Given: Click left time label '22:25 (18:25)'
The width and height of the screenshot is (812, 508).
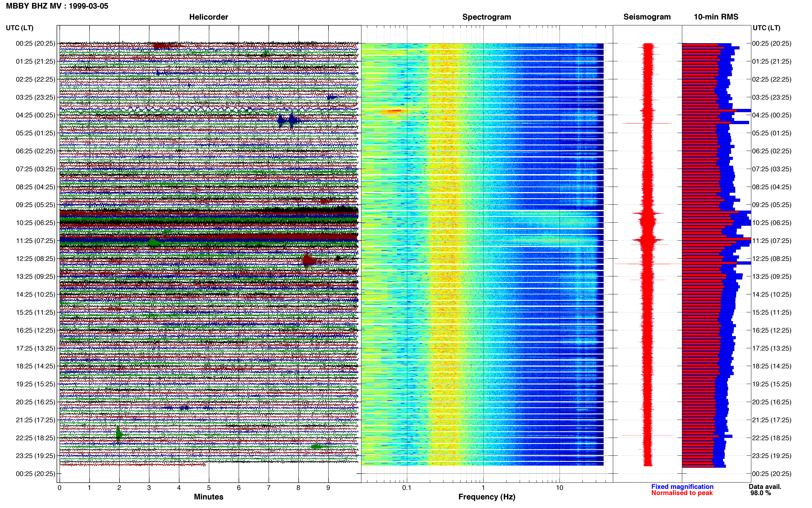Looking at the screenshot, I should pyautogui.click(x=36, y=438).
